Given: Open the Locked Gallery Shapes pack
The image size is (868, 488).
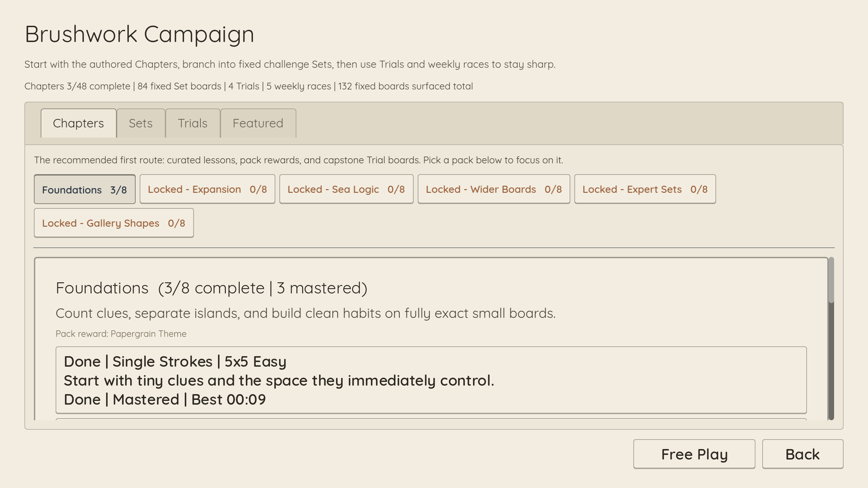Looking at the screenshot, I should click(x=113, y=223).
